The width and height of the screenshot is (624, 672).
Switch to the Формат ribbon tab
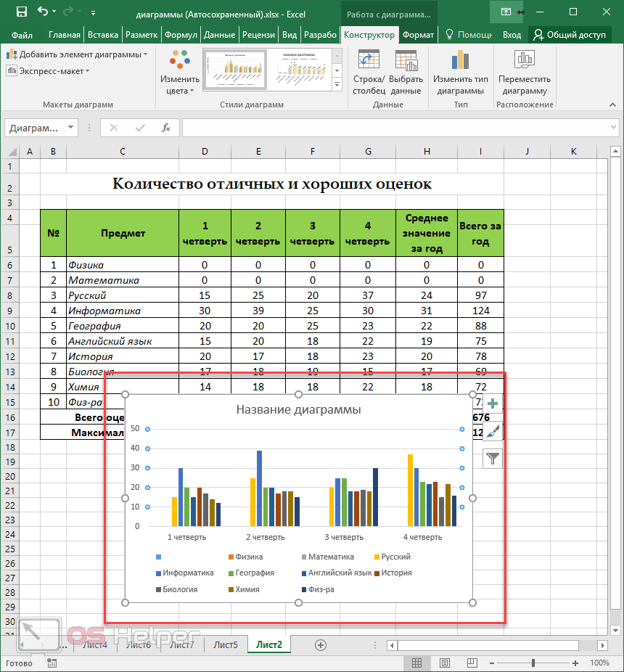(x=418, y=35)
